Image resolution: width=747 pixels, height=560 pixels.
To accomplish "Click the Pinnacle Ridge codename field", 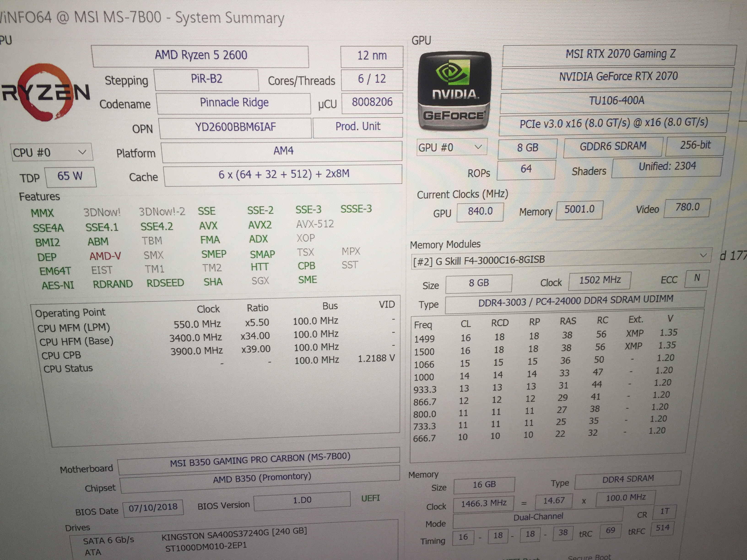I will click(234, 103).
